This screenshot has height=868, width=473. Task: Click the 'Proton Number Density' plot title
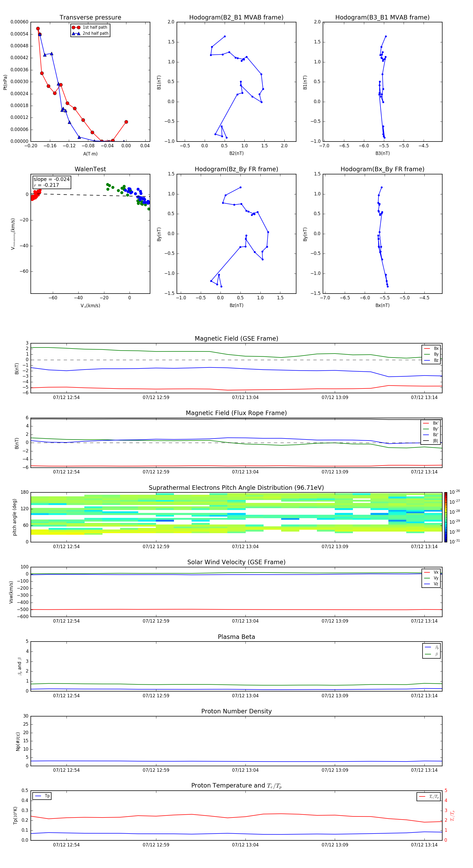(x=236, y=711)
